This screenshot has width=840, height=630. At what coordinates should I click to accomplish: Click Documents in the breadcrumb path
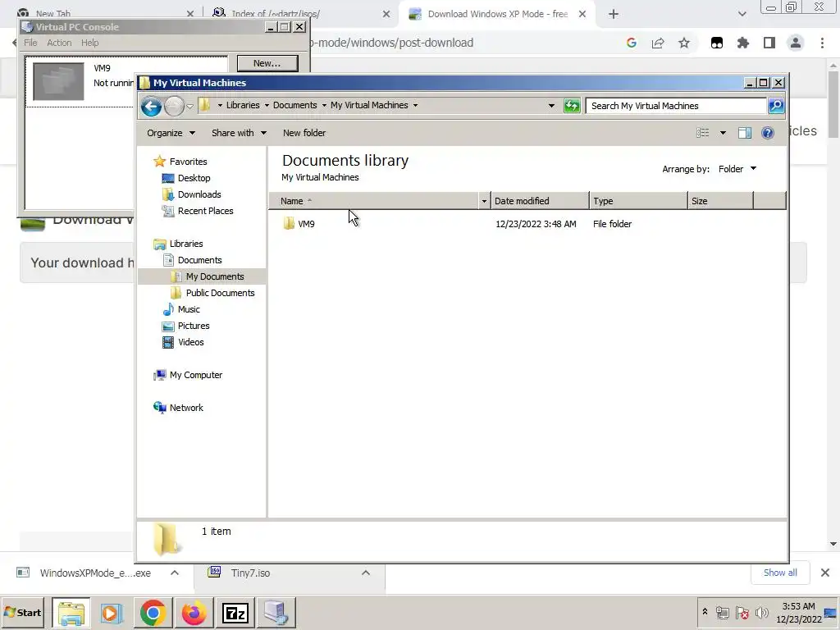294,105
